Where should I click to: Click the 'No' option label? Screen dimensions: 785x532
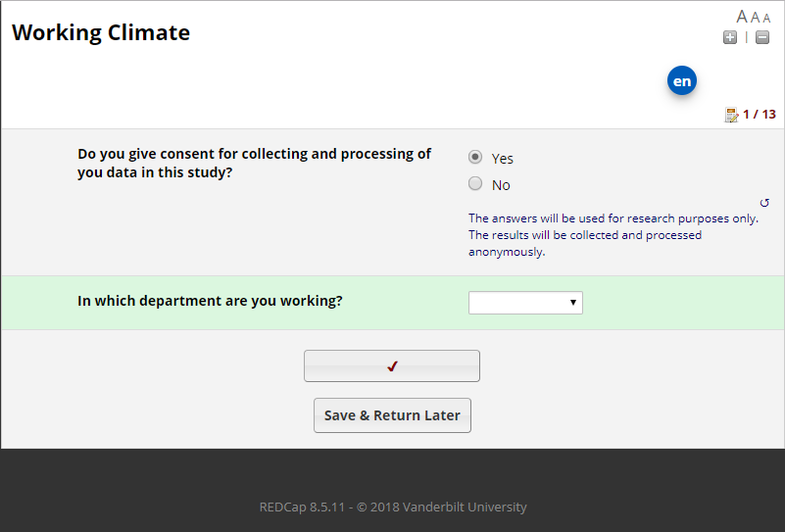coord(501,185)
